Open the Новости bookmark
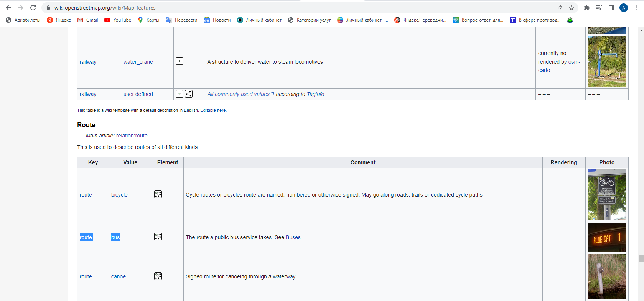Image resolution: width=644 pixels, height=301 pixels. coord(217,20)
